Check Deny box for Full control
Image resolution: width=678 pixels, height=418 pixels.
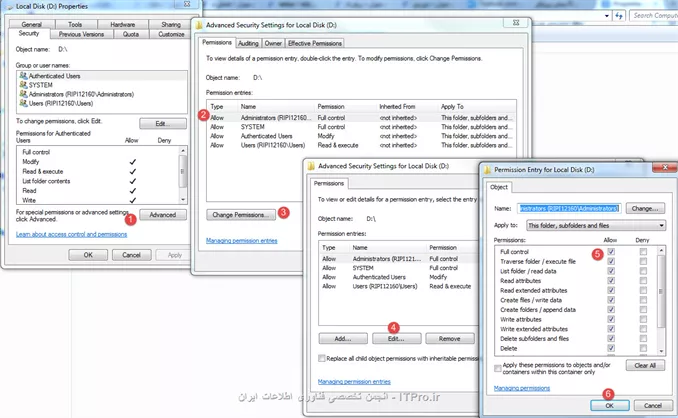pos(643,252)
